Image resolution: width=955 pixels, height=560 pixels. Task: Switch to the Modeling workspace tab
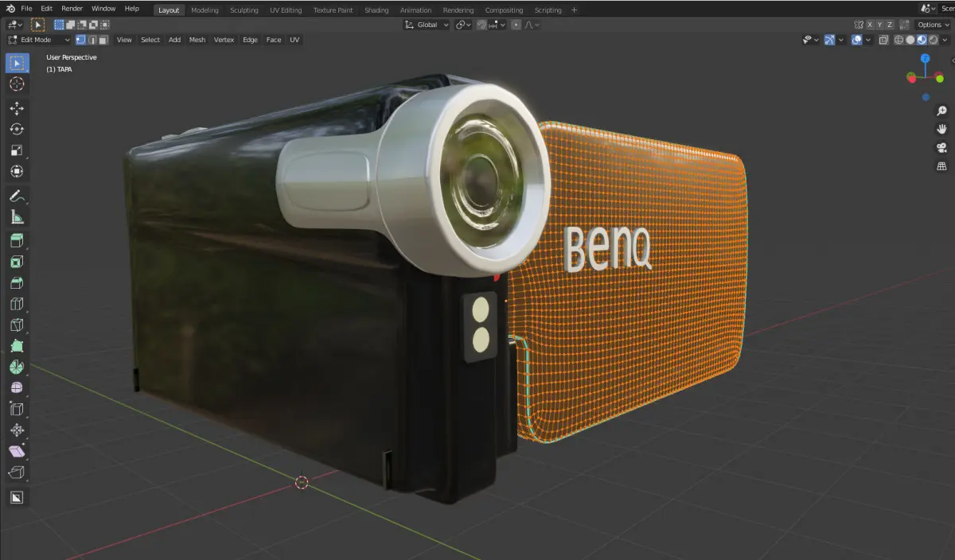pyautogui.click(x=205, y=10)
